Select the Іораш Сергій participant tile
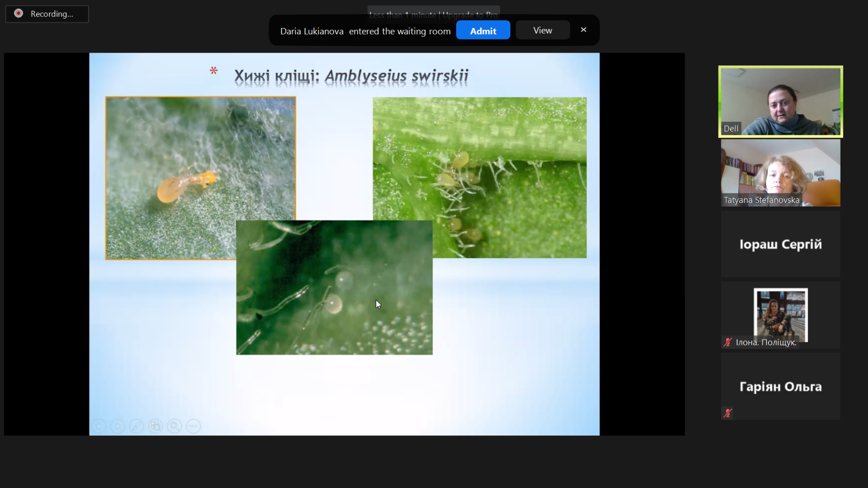 [x=781, y=244]
